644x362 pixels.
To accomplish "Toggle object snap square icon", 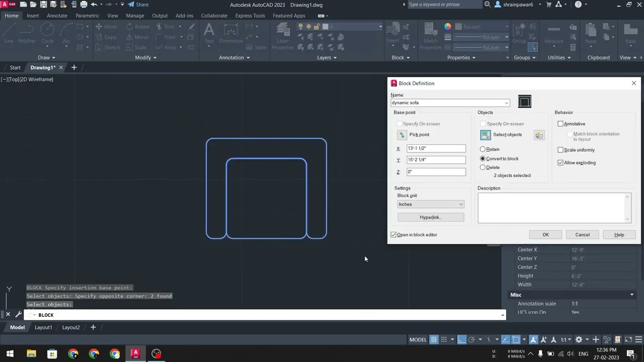I will [516, 339].
